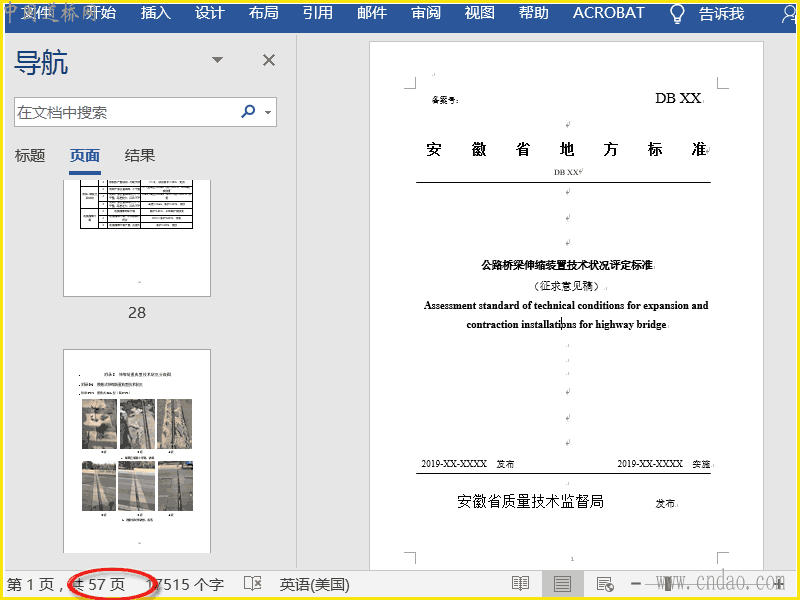Open the 引用 ribbon tab
Screen dimensions: 800x600
coord(318,12)
